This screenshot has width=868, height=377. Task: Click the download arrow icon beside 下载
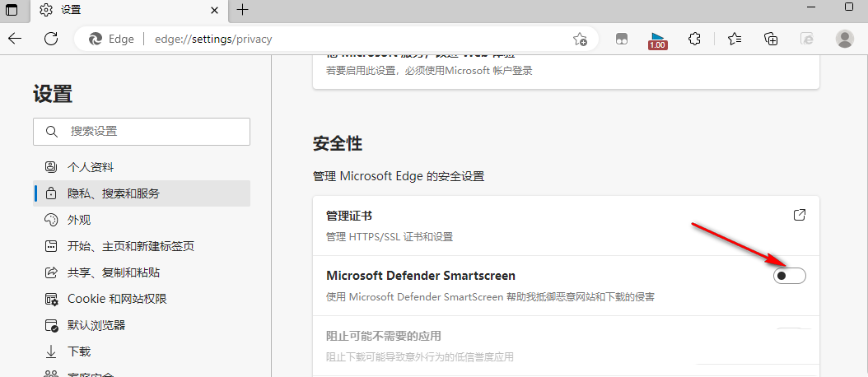[x=51, y=351]
